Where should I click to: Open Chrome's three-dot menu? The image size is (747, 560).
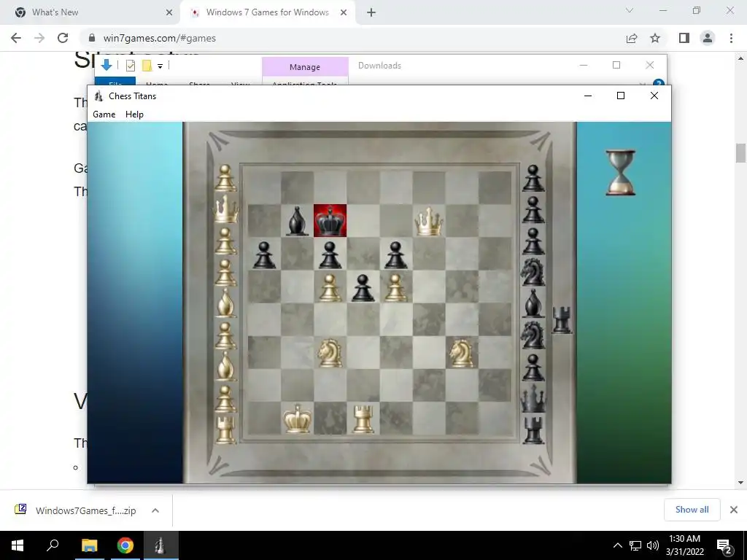(731, 38)
